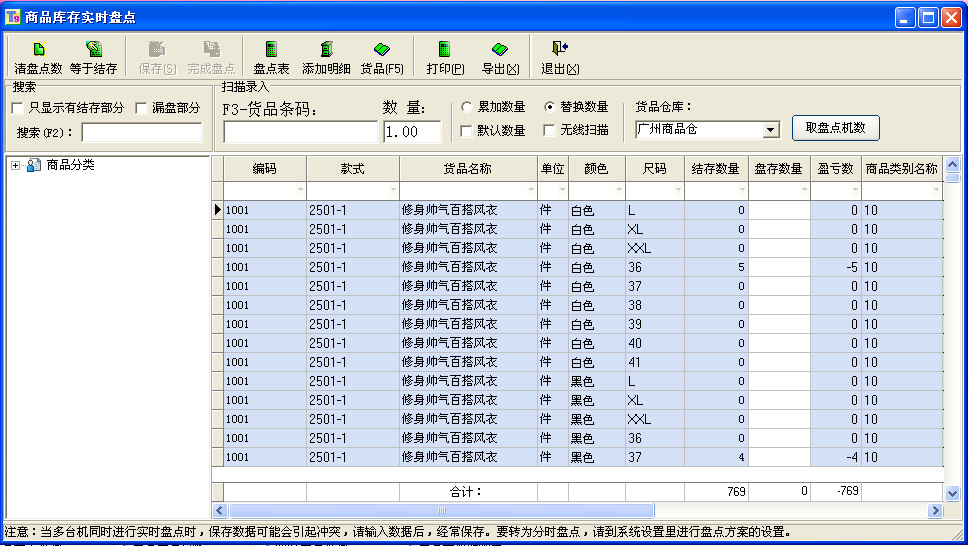This screenshot has width=968, height=546.
Task: Click the 盈亏数 column header
Action: (x=836, y=169)
